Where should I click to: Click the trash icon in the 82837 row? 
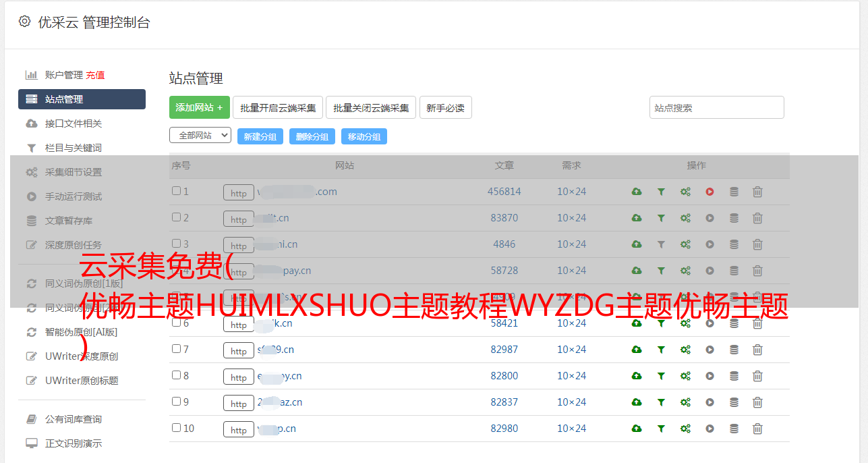click(x=757, y=402)
